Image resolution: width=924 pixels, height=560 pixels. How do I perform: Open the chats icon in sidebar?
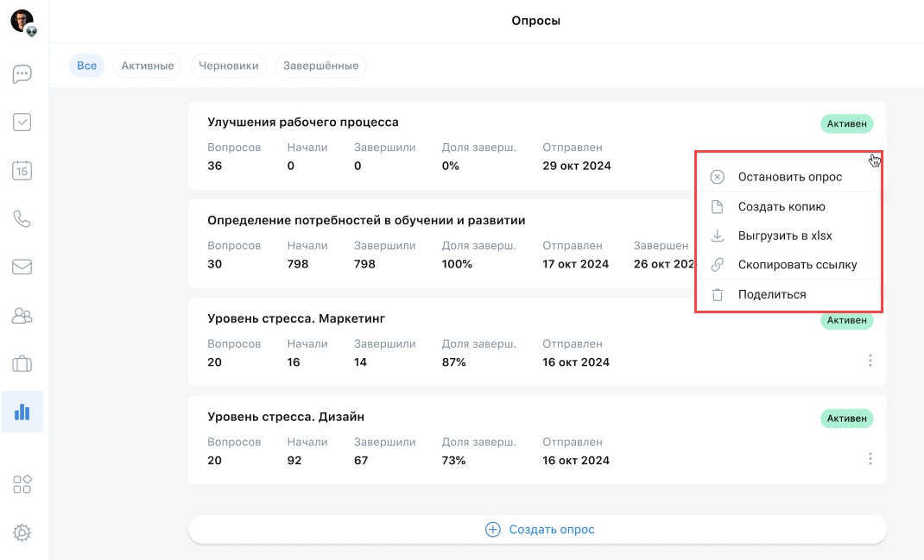(x=22, y=74)
